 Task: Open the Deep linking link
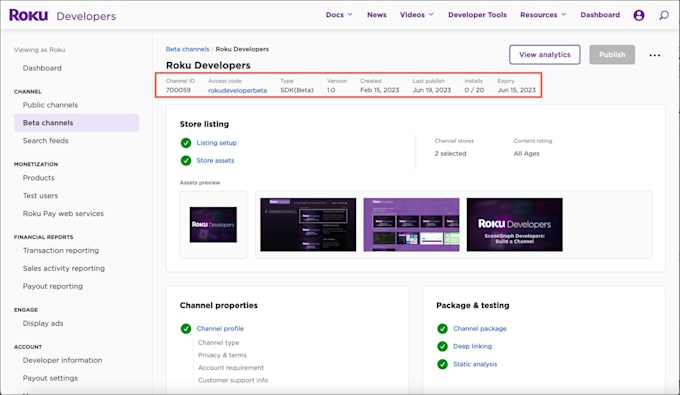[472, 346]
